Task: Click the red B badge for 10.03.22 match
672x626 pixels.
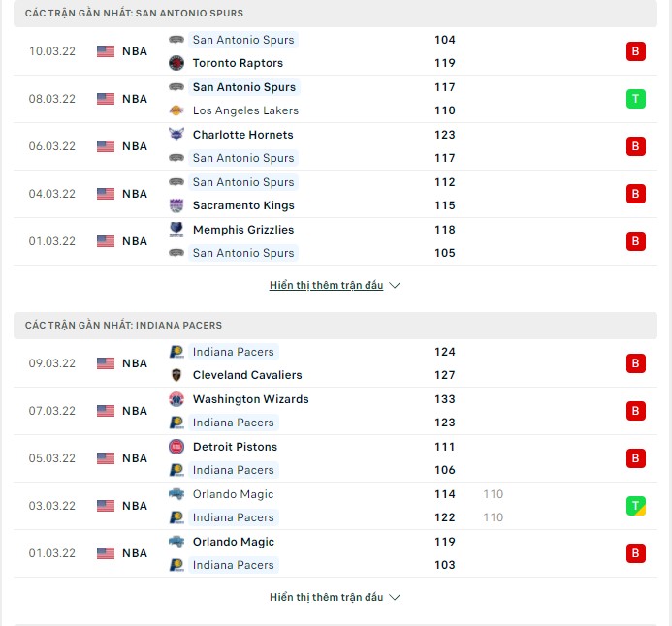Action: click(x=635, y=51)
